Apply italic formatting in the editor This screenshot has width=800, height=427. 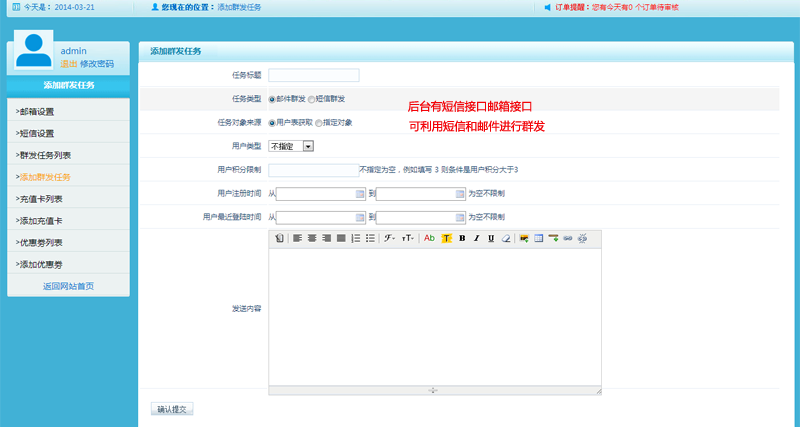[x=477, y=238]
